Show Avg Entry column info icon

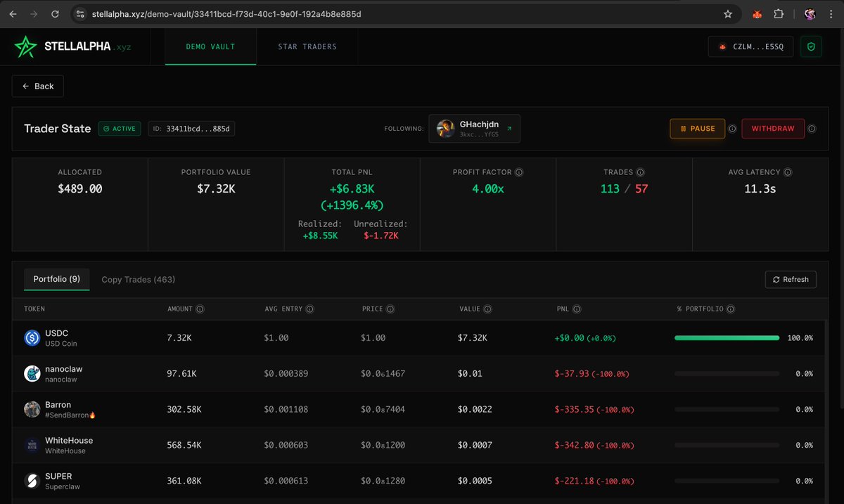click(309, 309)
